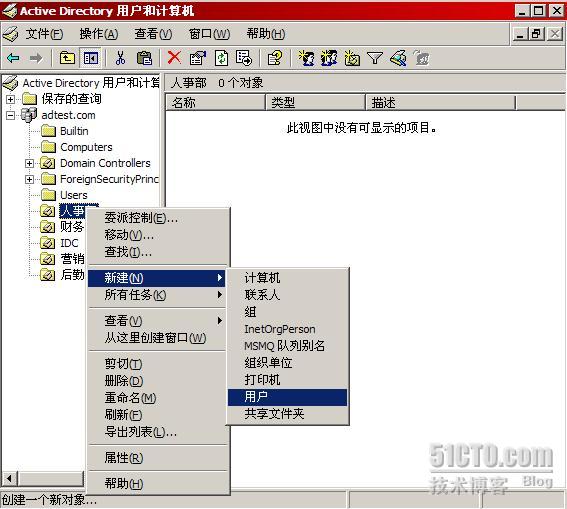Click the Create new organizational unit icon
The height and width of the screenshot is (509, 567).
click(x=352, y=58)
